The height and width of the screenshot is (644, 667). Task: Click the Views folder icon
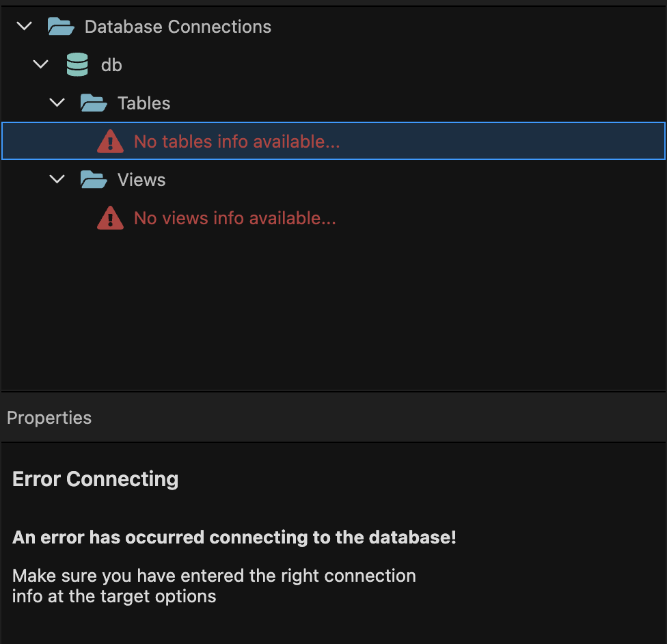(x=94, y=180)
